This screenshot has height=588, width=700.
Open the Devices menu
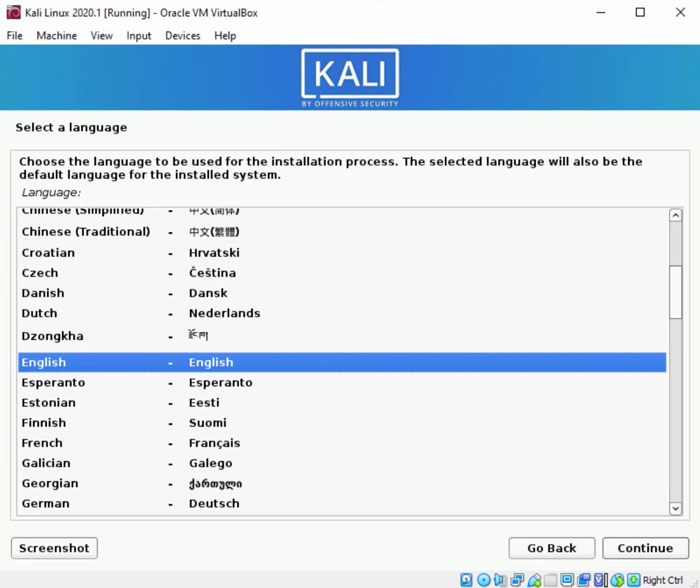(x=182, y=35)
